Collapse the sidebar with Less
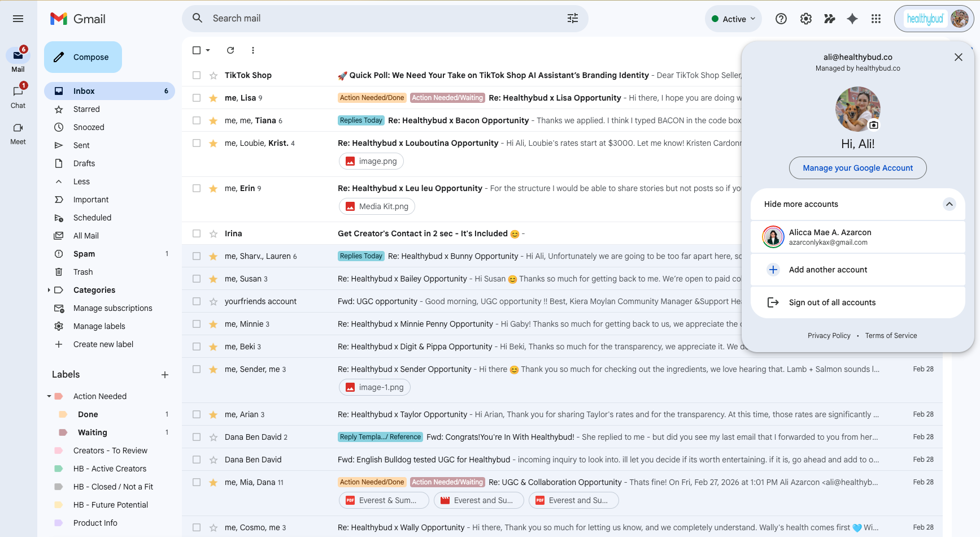 pyautogui.click(x=81, y=181)
